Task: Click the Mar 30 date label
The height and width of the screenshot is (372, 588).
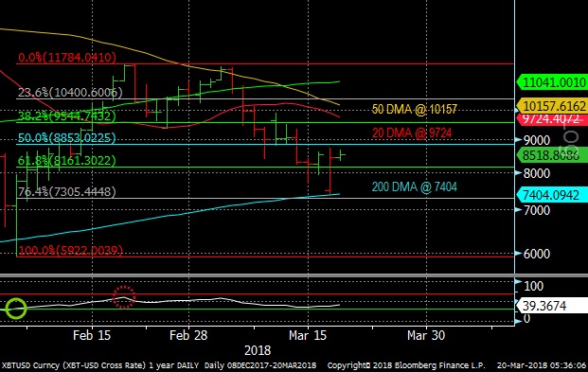Action: 426,335
